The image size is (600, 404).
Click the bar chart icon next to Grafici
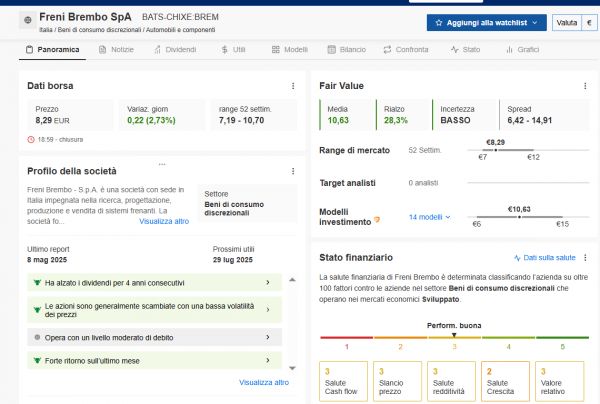[x=509, y=50]
